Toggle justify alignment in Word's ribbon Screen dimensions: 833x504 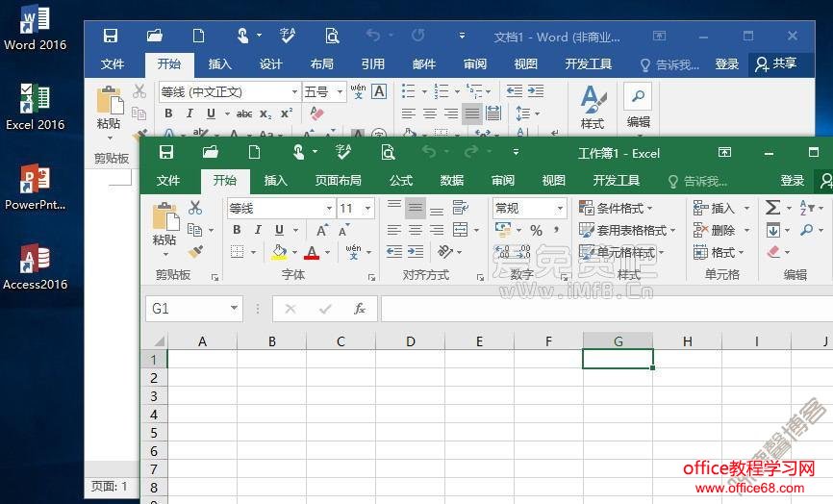pyautogui.click(x=471, y=113)
